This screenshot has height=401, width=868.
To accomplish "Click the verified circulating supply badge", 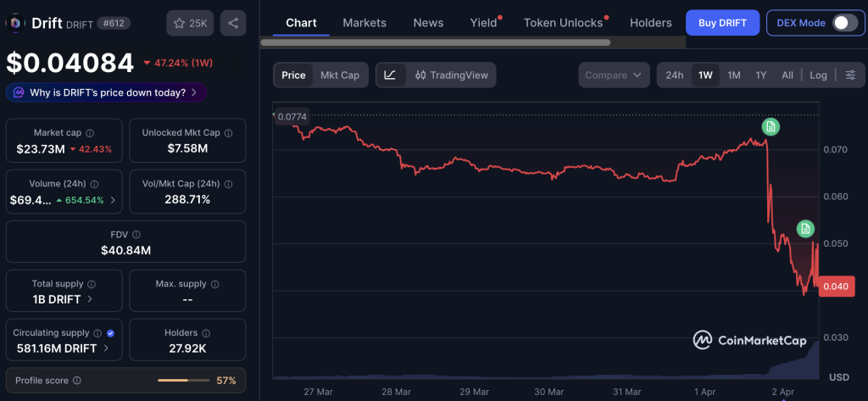I will (x=110, y=333).
